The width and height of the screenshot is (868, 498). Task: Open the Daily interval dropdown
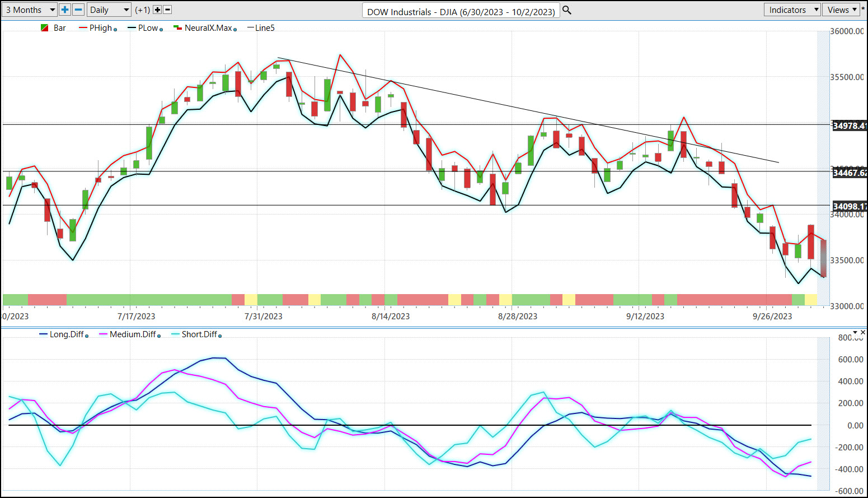pyautogui.click(x=110, y=10)
